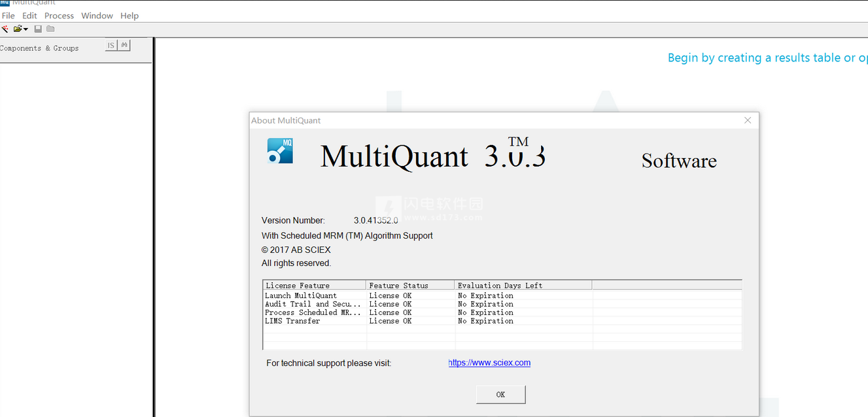
Task: Open the https://www.sciex.com link
Action: pos(489,363)
